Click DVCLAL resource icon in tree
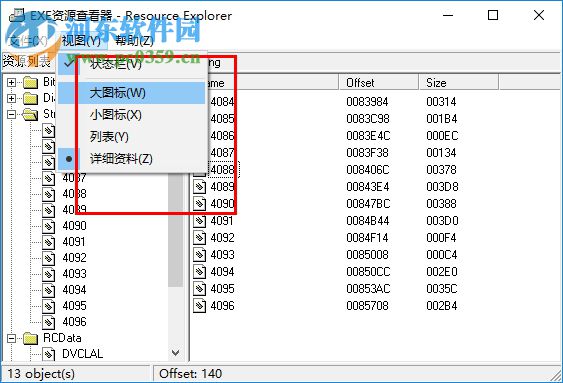Image resolution: width=563 pixels, height=383 pixels. pos(48,354)
